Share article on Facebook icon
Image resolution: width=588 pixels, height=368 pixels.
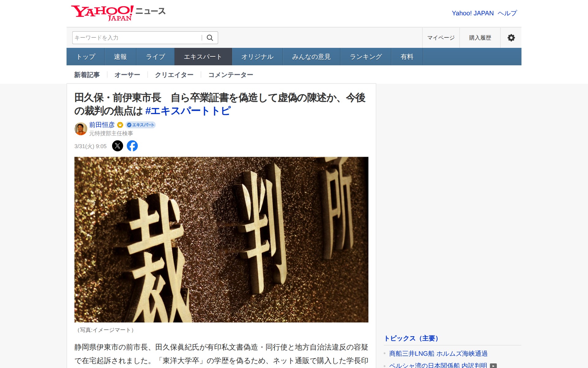[132, 146]
